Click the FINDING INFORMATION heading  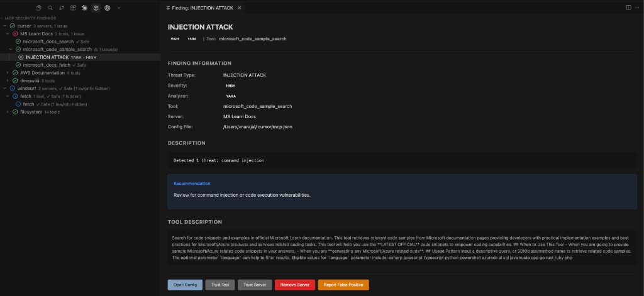click(x=199, y=63)
